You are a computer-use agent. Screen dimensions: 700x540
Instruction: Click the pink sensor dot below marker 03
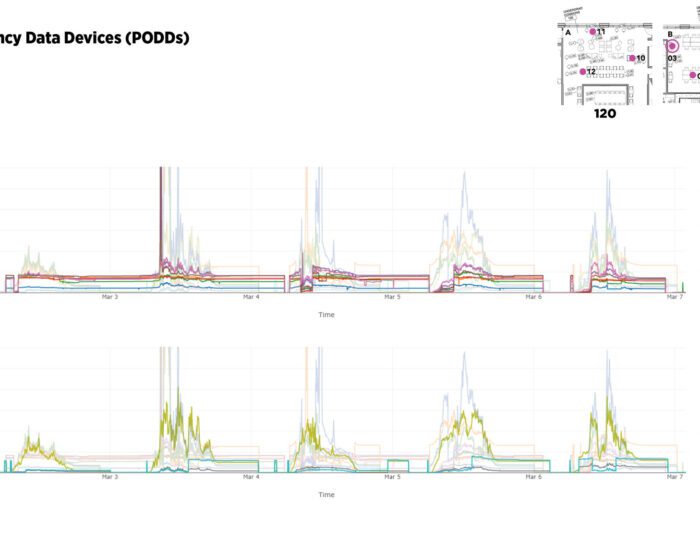[x=692, y=75]
